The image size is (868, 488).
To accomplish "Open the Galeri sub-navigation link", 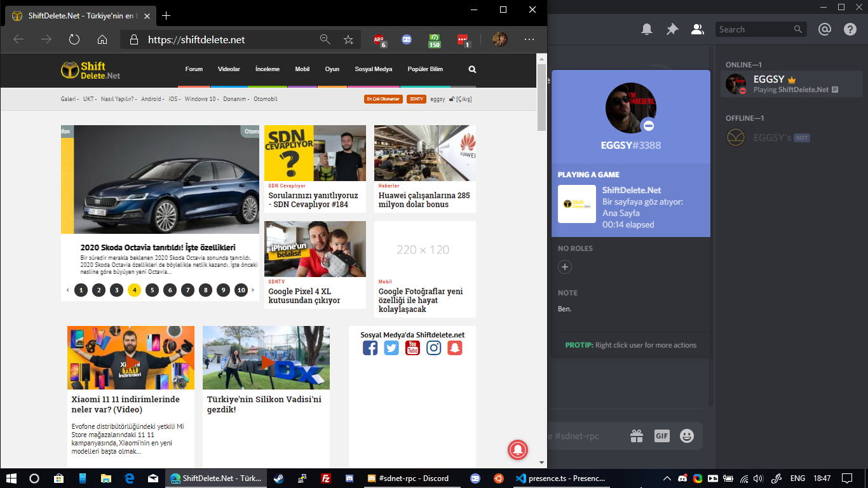I will click(x=68, y=99).
